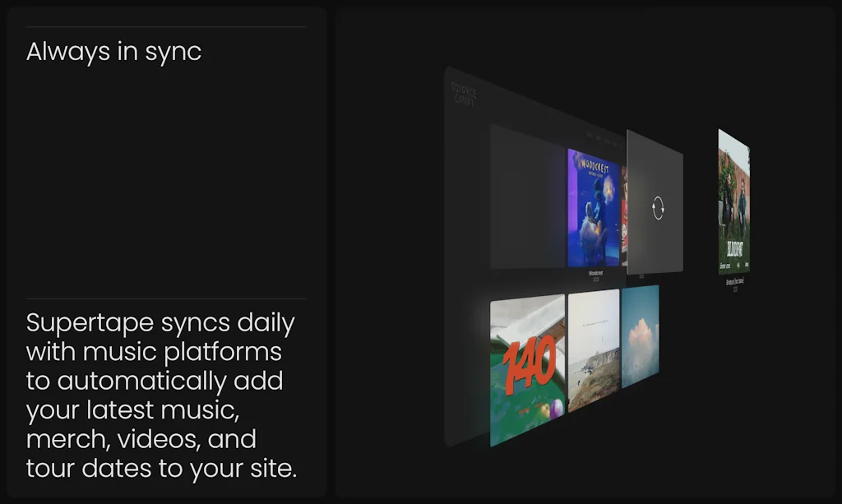
Task: Click the Woodcrest title caption
Action: pyautogui.click(x=595, y=273)
